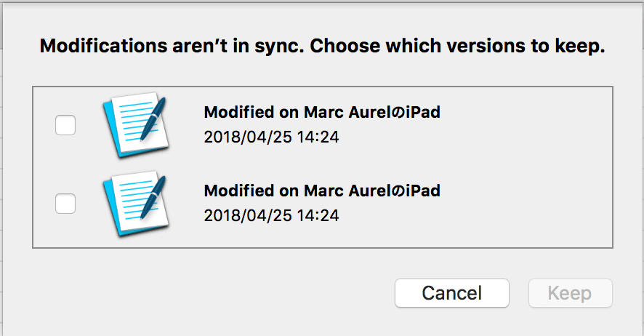Click the first row's 2018/04/25 14:24 timestamp
The image size is (644, 336).
coord(271,137)
